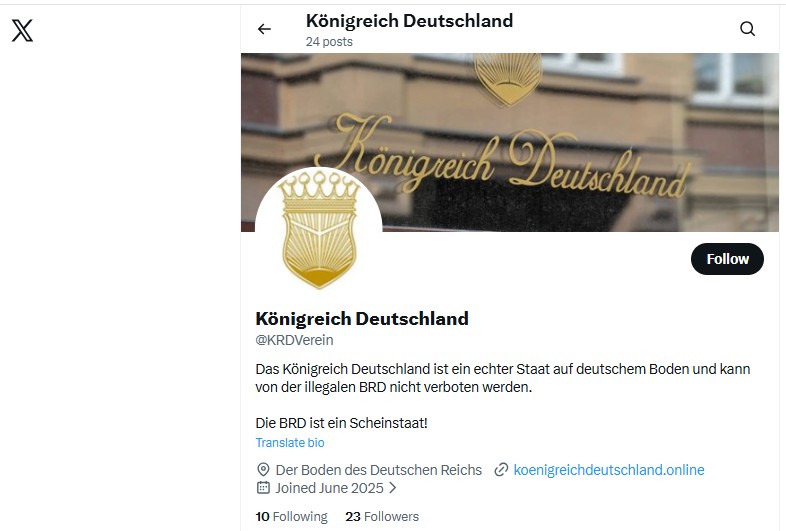Click the header title Königreich Deutschland
Screen dimensions: 786x531
point(409,21)
